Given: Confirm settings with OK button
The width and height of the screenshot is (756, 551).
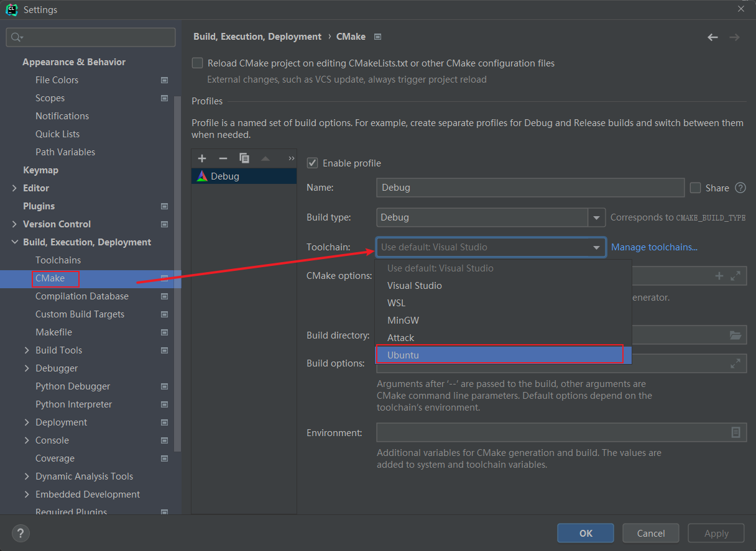Looking at the screenshot, I should click(586, 533).
